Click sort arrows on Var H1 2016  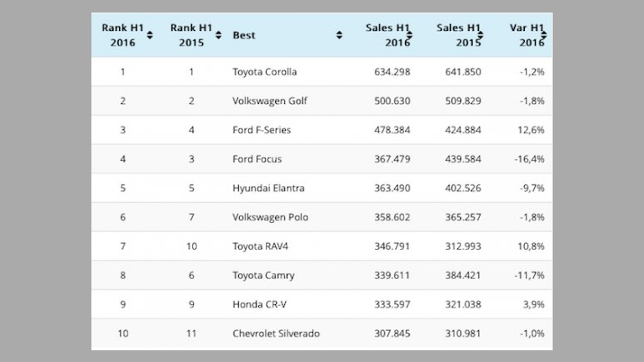(x=543, y=35)
